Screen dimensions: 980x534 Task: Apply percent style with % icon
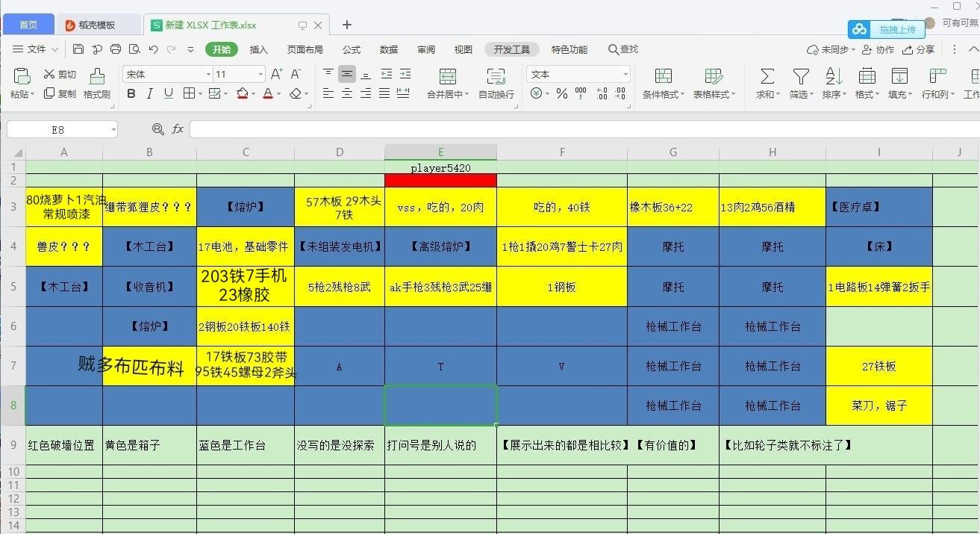[561, 93]
